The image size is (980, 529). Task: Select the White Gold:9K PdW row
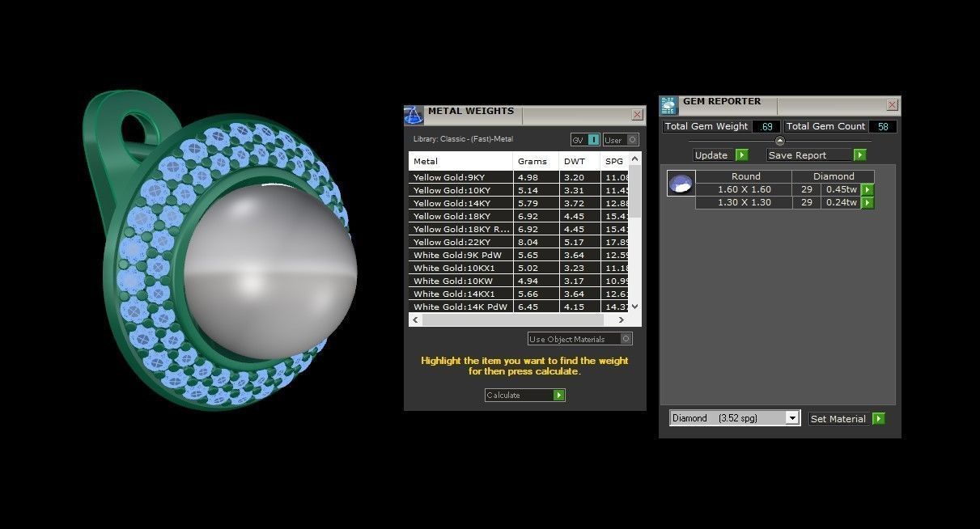point(519,255)
